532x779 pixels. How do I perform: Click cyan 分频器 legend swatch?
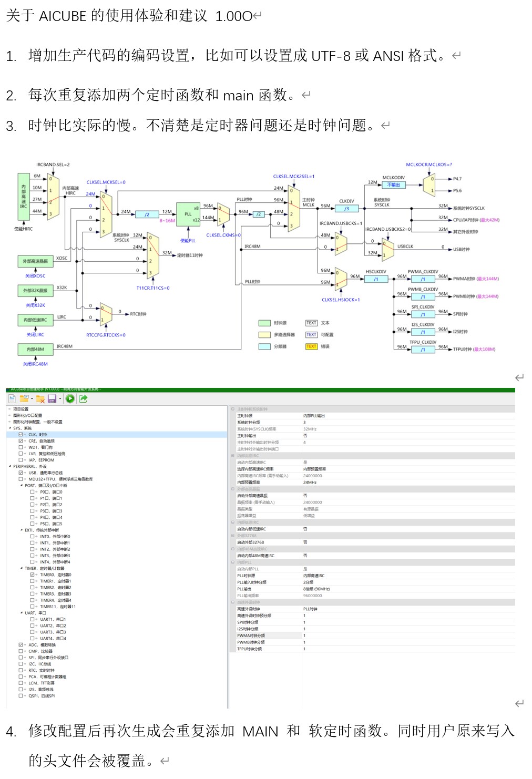coord(264,346)
